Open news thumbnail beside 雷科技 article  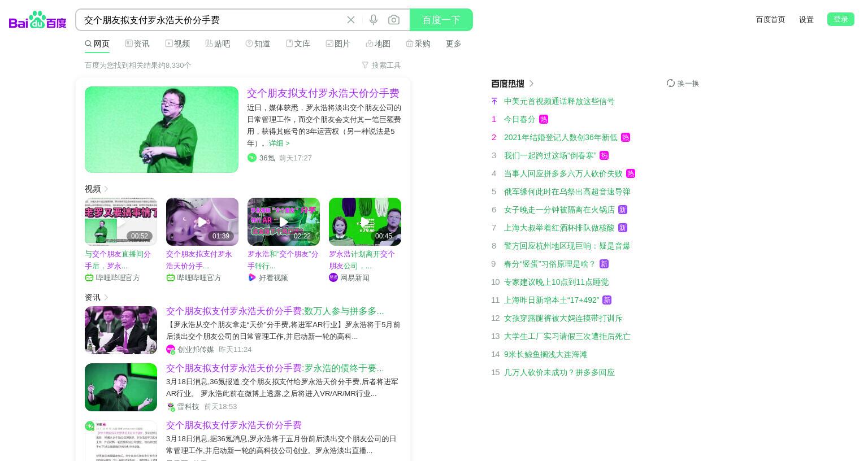[121, 387]
